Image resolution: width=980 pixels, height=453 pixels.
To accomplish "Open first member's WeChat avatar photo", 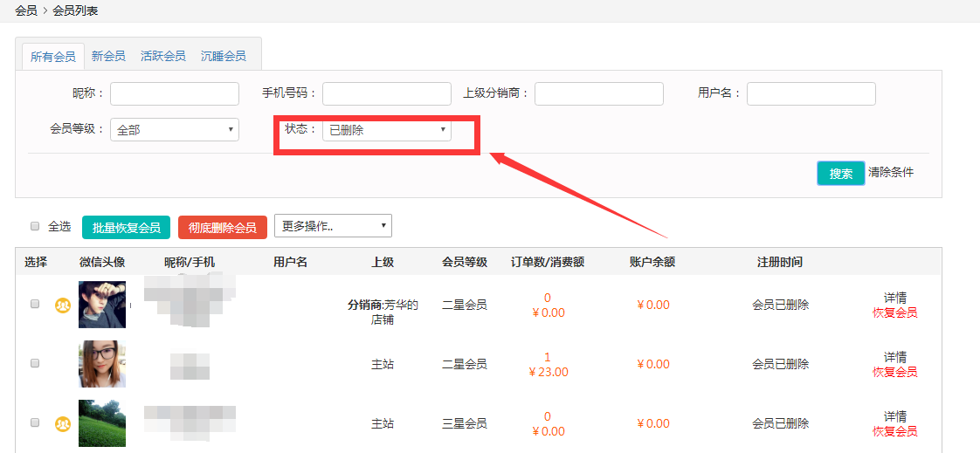I will [x=102, y=305].
